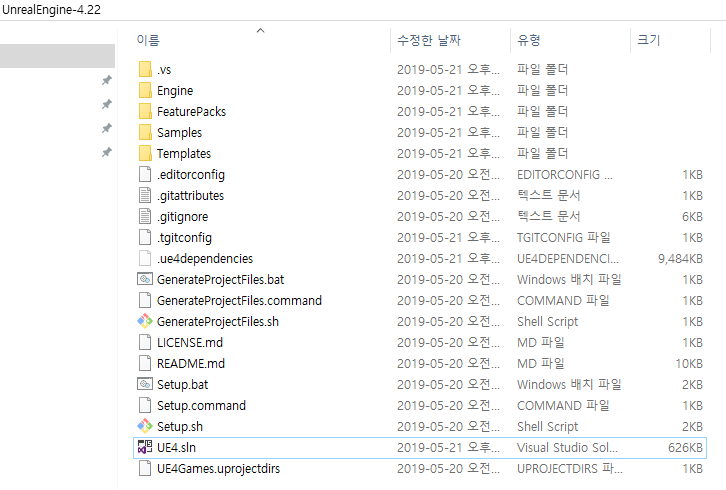
Task: Select GenerateProjectFiles.bat file name
Action: coord(220,279)
